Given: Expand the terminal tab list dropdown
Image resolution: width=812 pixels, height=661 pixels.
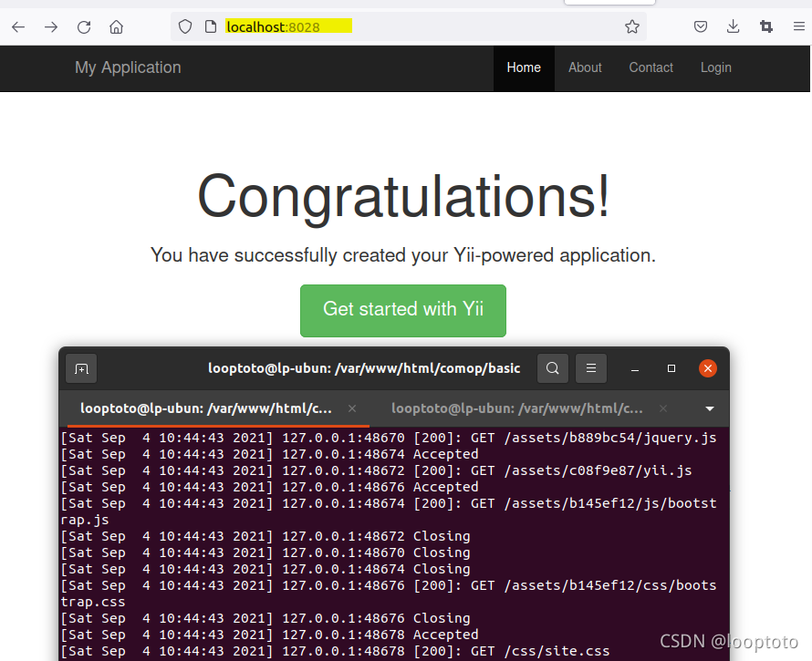Looking at the screenshot, I should [x=710, y=409].
